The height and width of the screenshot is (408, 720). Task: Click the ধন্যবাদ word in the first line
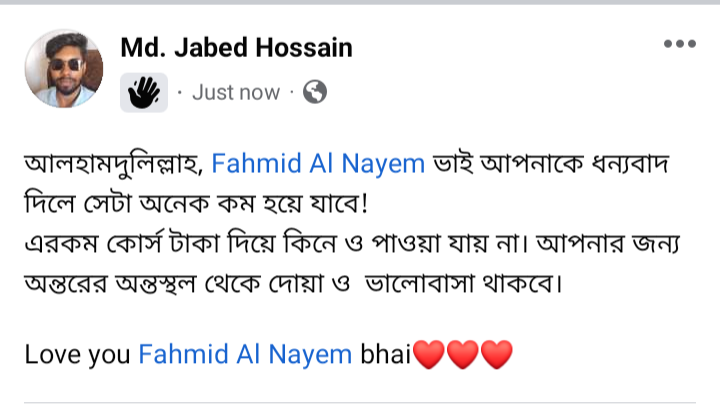[630, 164]
